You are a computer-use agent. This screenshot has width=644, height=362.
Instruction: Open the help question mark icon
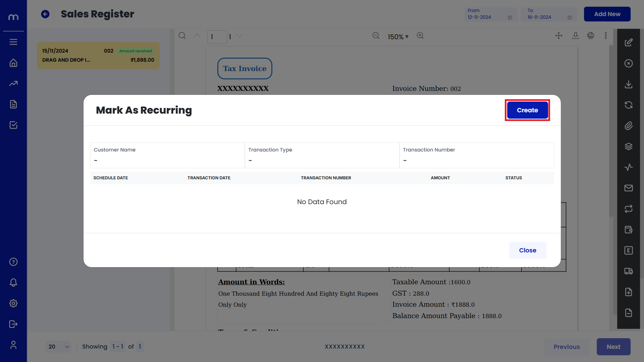(13, 262)
